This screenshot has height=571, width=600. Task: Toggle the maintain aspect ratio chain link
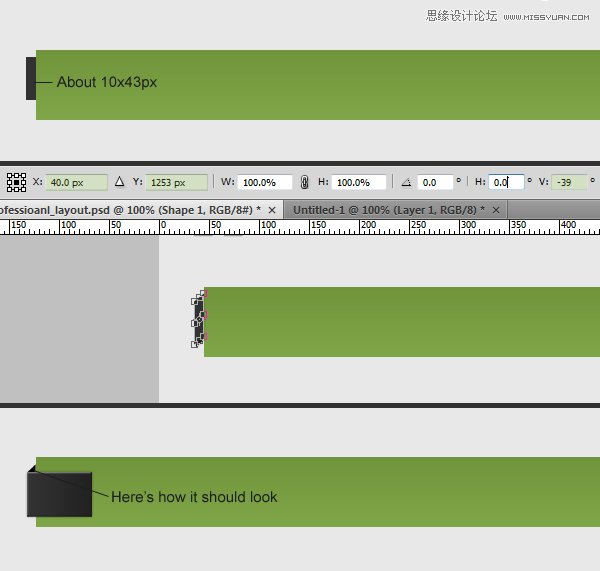click(x=304, y=182)
